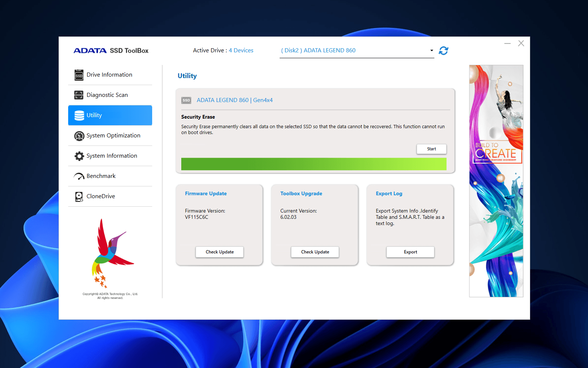Click the Diagnostic Scan icon
This screenshot has height=368, width=588.
79,95
